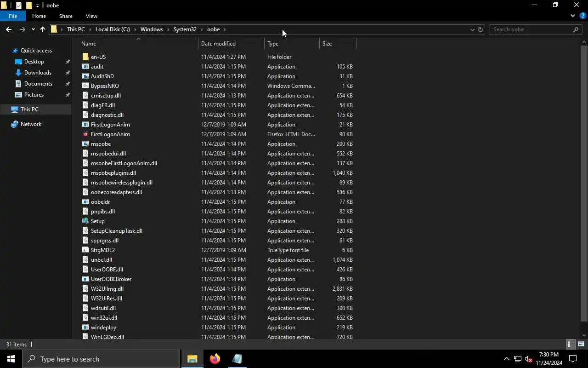The width and height of the screenshot is (588, 368).
Task: Open Desktop in Quick access
Action: pyautogui.click(x=34, y=62)
